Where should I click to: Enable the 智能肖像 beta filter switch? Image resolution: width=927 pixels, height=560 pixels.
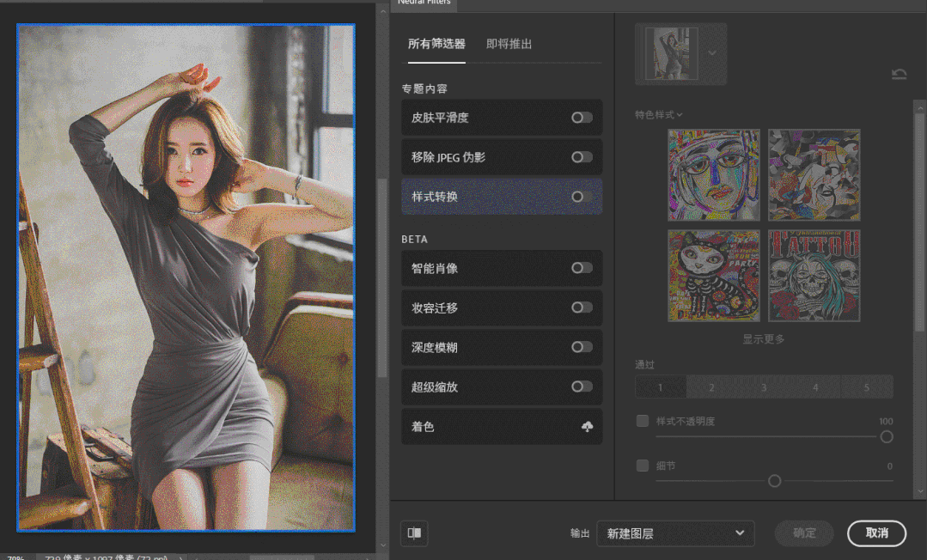click(582, 268)
